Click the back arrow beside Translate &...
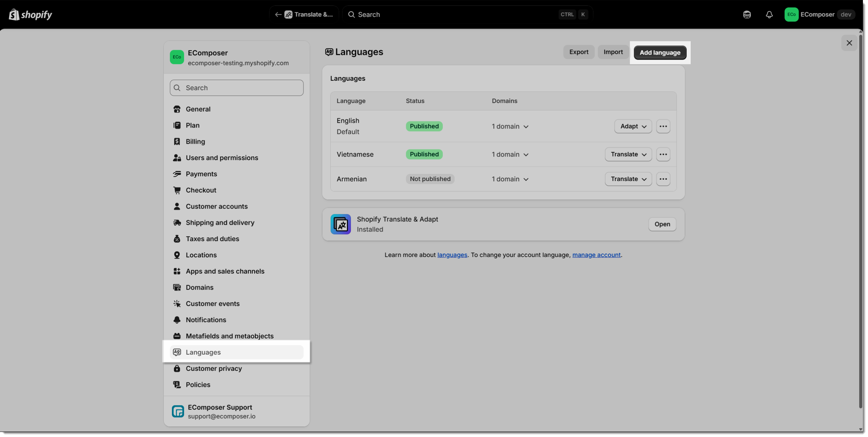This screenshot has width=868, height=437. pos(278,15)
